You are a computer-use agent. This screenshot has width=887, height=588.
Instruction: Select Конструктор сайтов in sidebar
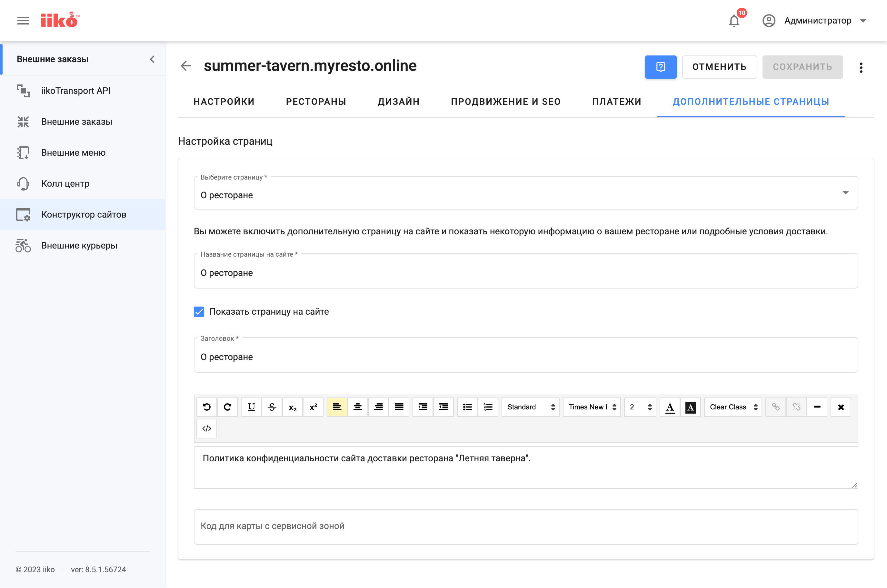(83, 214)
